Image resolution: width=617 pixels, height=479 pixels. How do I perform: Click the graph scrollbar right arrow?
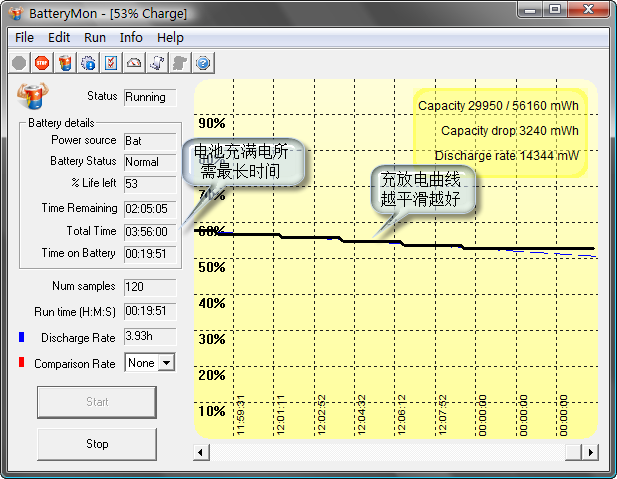(590, 452)
